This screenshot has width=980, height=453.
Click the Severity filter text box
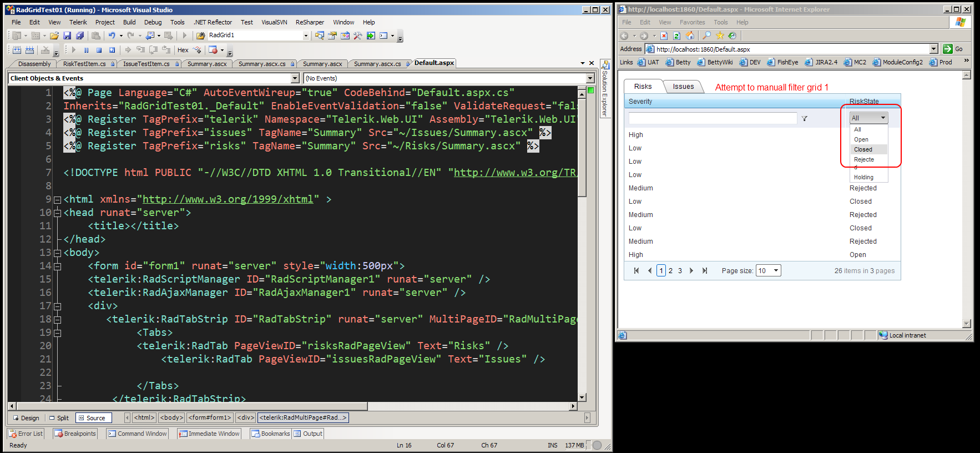(713, 118)
